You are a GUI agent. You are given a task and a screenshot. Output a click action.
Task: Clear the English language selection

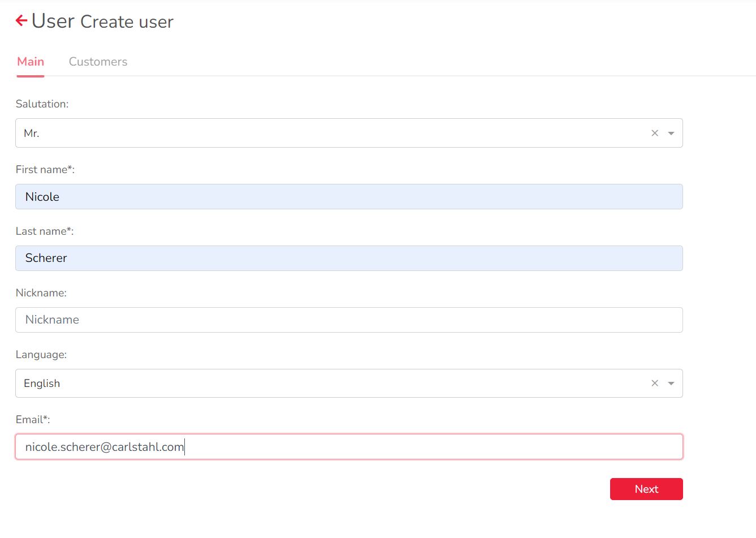click(x=655, y=383)
